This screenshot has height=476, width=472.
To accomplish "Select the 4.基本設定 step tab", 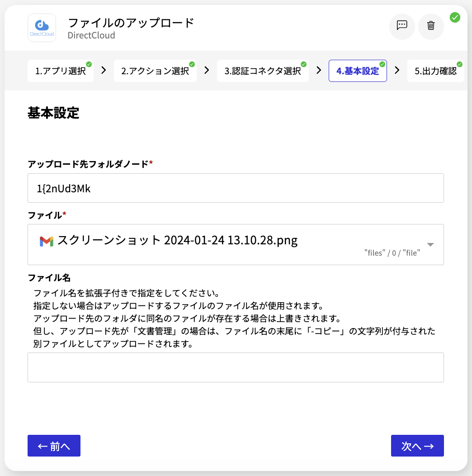I will [x=358, y=71].
